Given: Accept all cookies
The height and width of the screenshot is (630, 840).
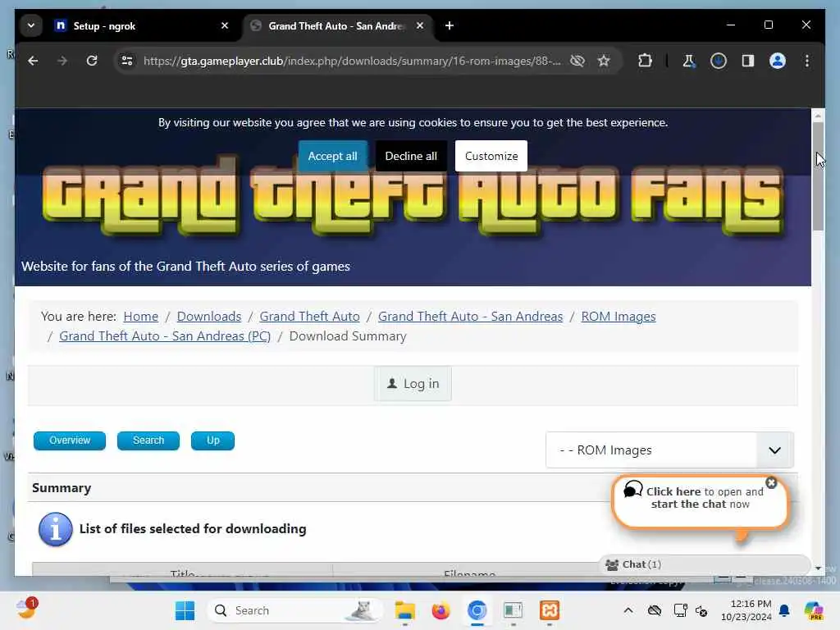Looking at the screenshot, I should pyautogui.click(x=333, y=156).
